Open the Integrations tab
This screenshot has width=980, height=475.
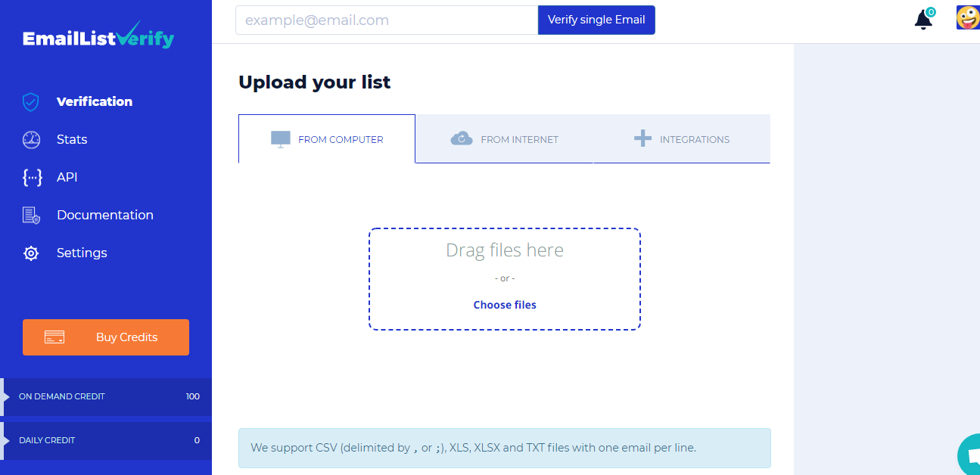click(x=682, y=139)
